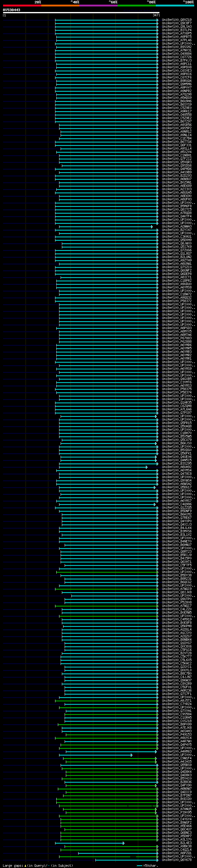Screen dimensions: 197x868
Task: Click hit label UniRef100_C6ZQM8
Action: (x=177, y=406)
